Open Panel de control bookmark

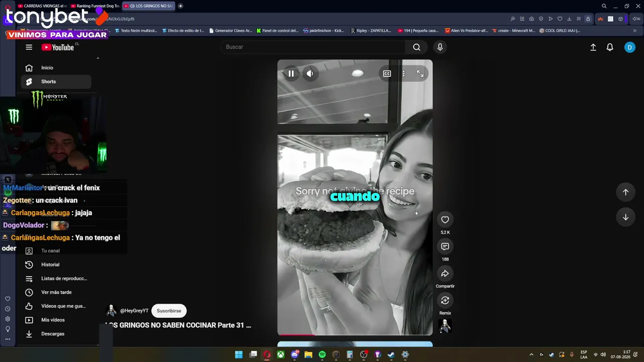click(278, 31)
